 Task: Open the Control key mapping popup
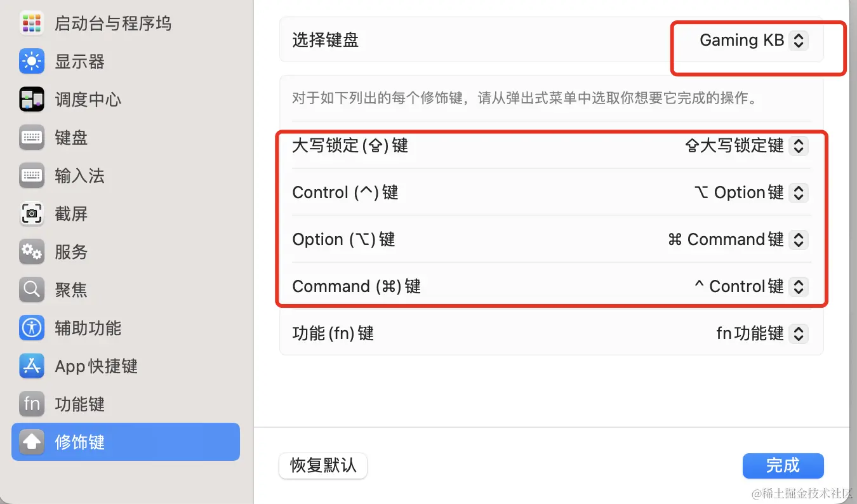coord(750,192)
